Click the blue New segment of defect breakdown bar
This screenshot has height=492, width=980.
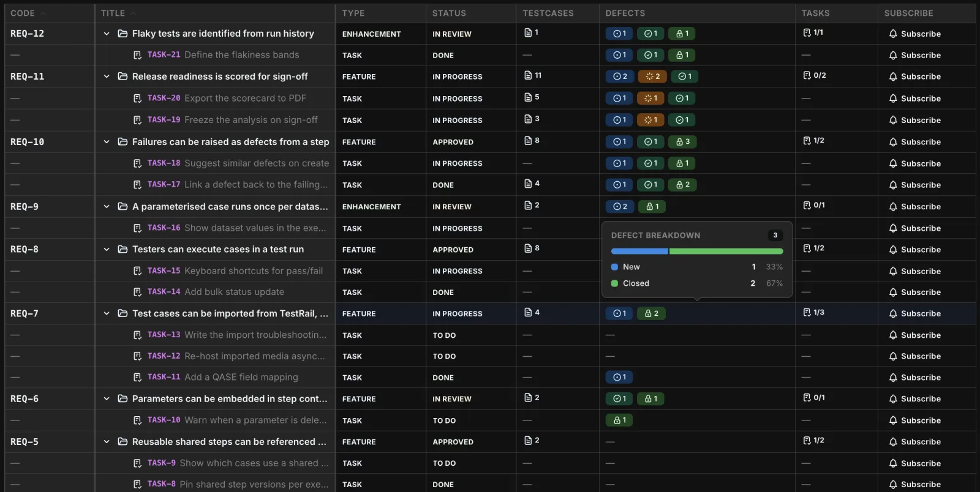tap(639, 252)
